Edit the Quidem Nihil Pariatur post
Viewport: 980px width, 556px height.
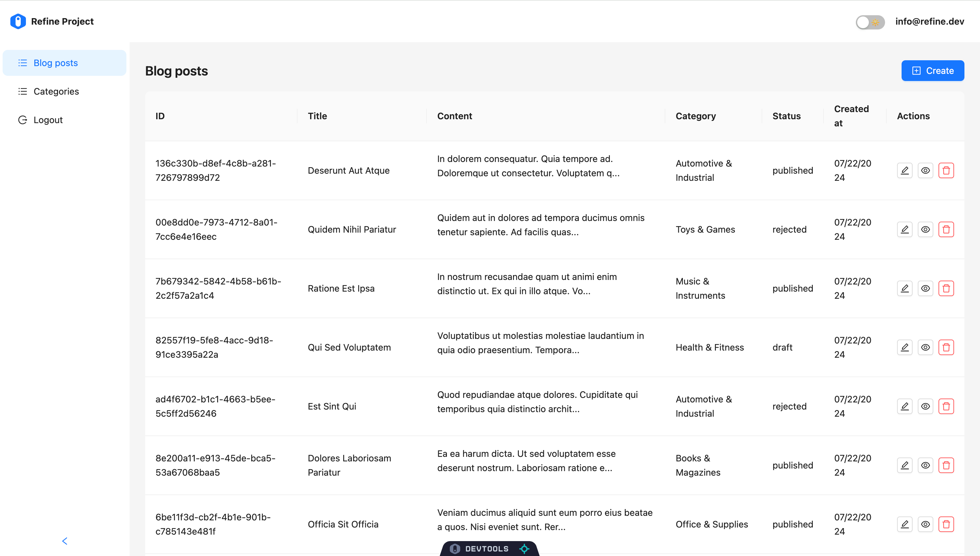pyautogui.click(x=904, y=229)
